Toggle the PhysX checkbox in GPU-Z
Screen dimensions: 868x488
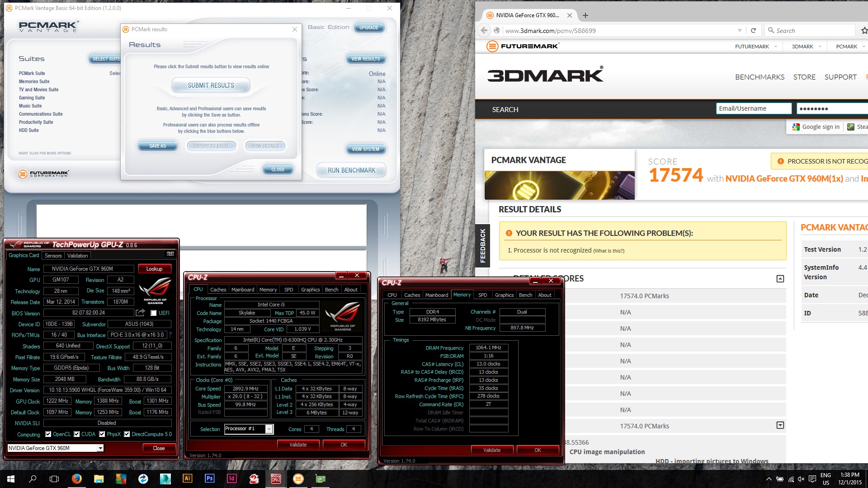click(x=102, y=434)
